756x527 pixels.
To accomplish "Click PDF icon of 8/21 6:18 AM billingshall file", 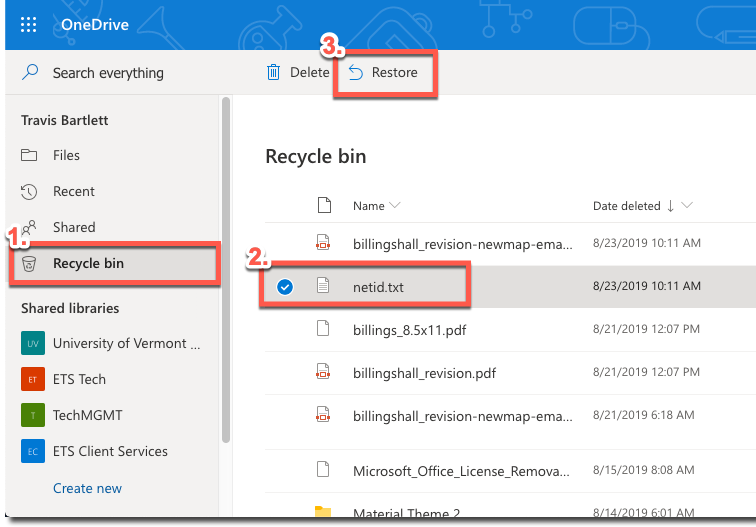I will click(323, 415).
